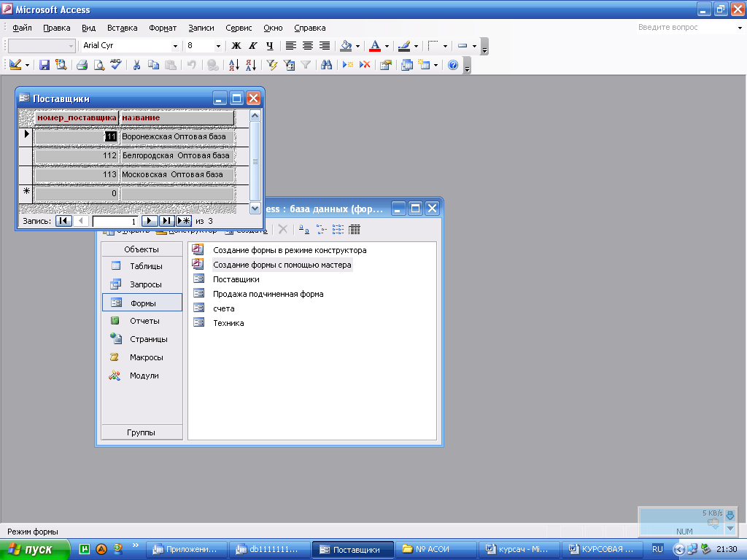Image resolution: width=747 pixels, height=560 pixels.
Task: Click the Print icon in the toolbar
Action: click(82, 65)
